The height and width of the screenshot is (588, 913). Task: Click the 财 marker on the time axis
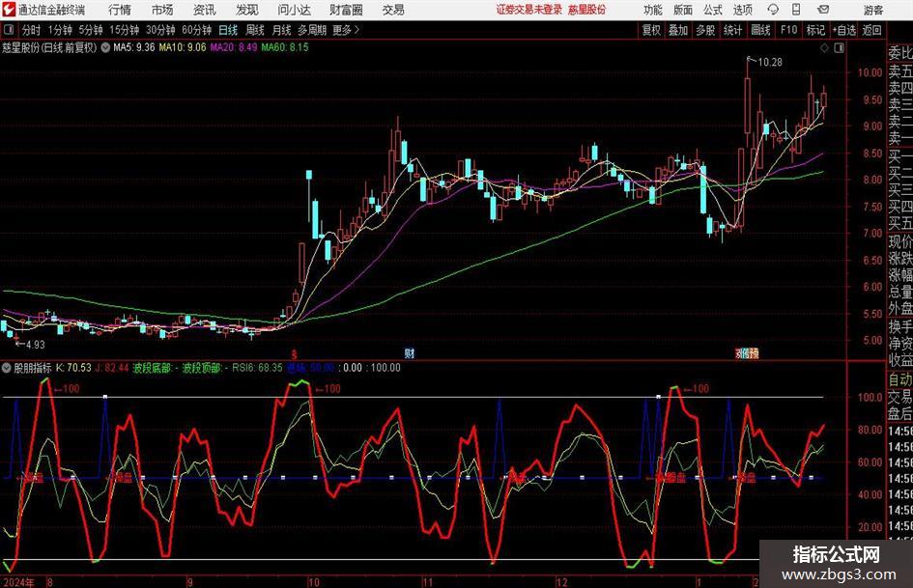click(x=410, y=352)
